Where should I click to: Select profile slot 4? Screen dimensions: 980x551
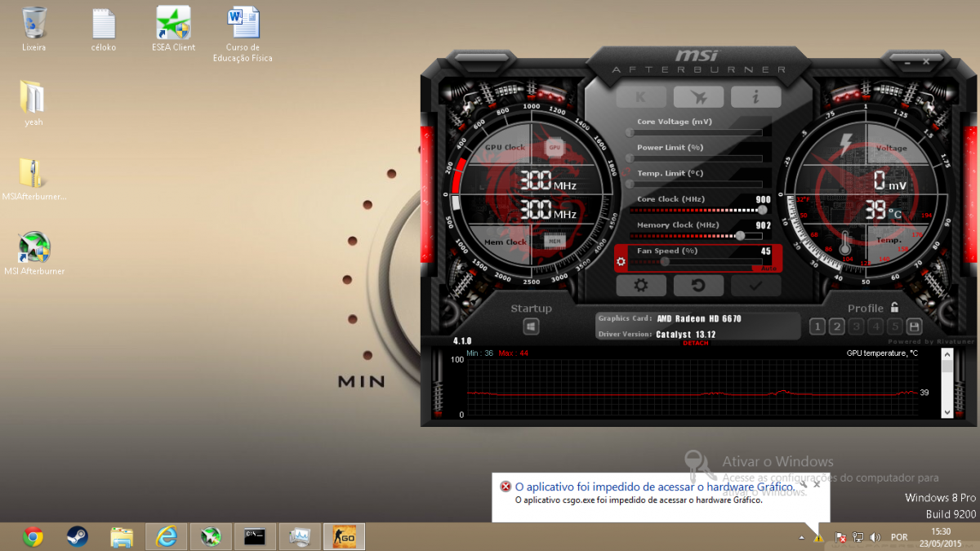(x=875, y=327)
